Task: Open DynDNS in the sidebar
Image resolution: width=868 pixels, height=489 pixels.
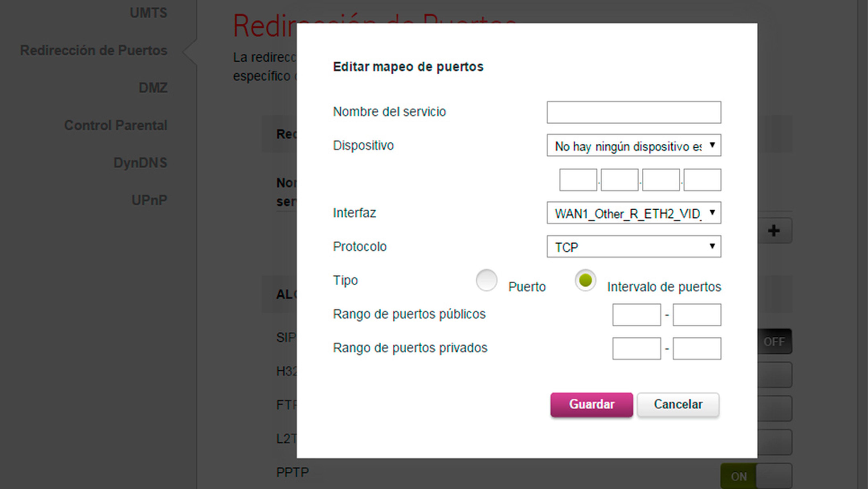Action: (x=140, y=163)
